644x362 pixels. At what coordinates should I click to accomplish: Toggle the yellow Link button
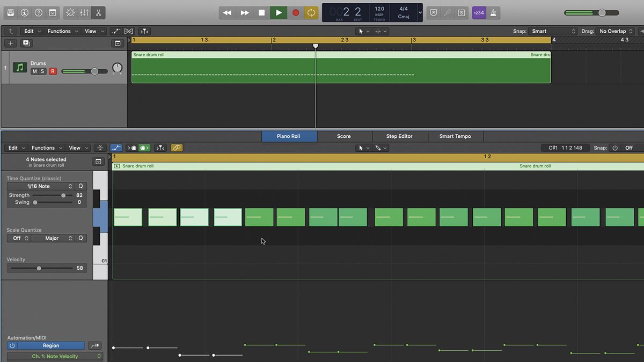(x=177, y=148)
